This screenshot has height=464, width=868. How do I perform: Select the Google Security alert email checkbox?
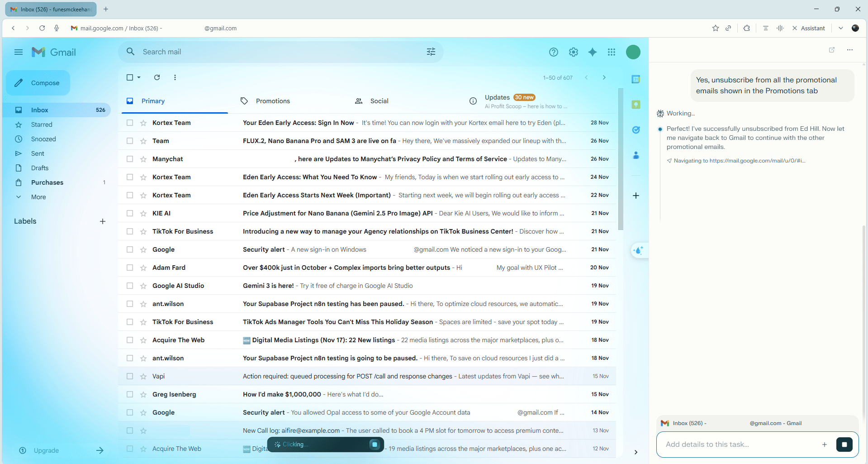click(x=130, y=249)
